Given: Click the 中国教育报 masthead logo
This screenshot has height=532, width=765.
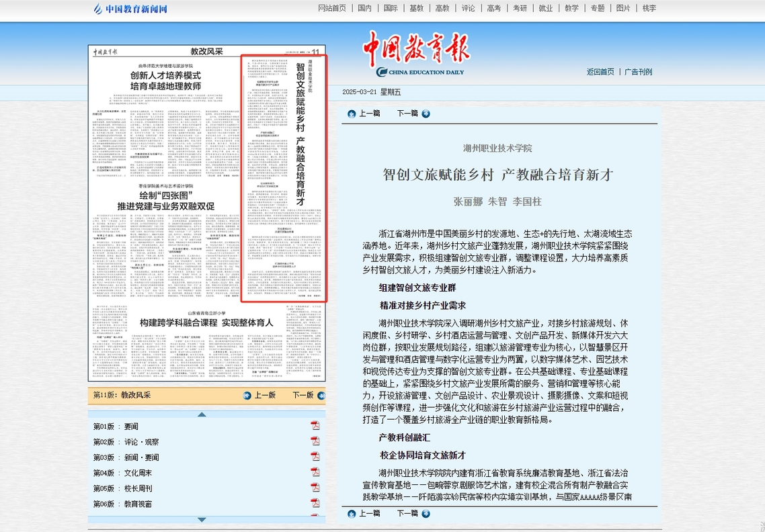Looking at the screenshot, I should (416, 53).
